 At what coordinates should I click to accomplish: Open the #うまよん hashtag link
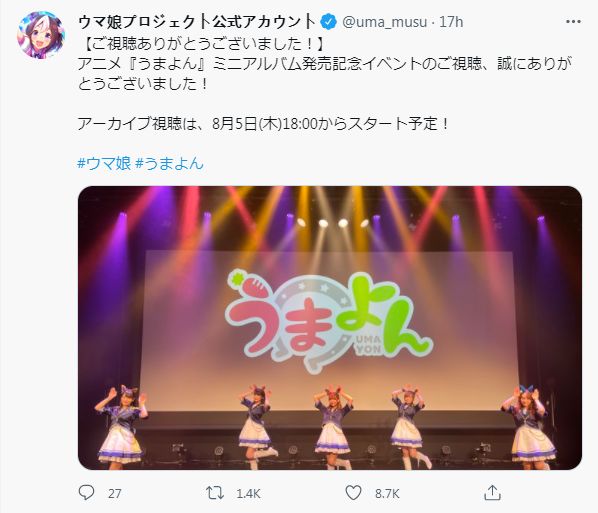point(169,163)
